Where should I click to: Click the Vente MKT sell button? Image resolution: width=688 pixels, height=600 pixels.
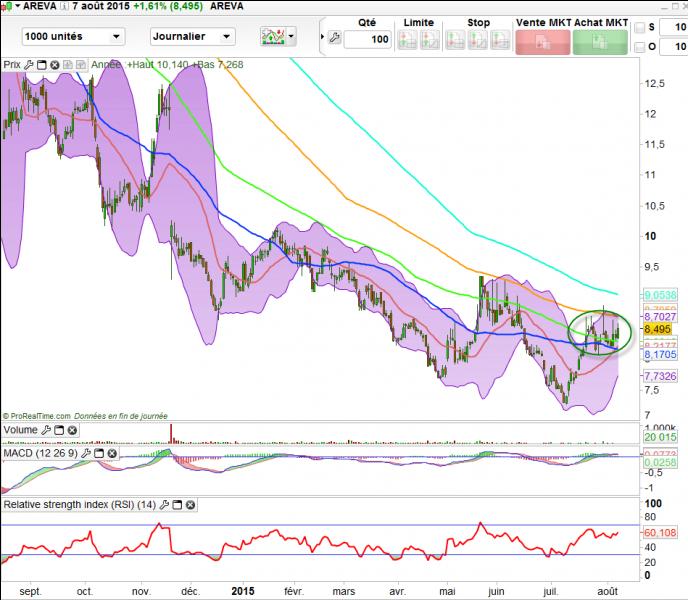[x=543, y=43]
